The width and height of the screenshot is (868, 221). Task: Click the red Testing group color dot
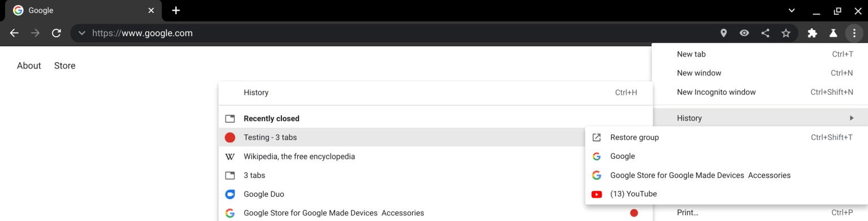tap(230, 137)
